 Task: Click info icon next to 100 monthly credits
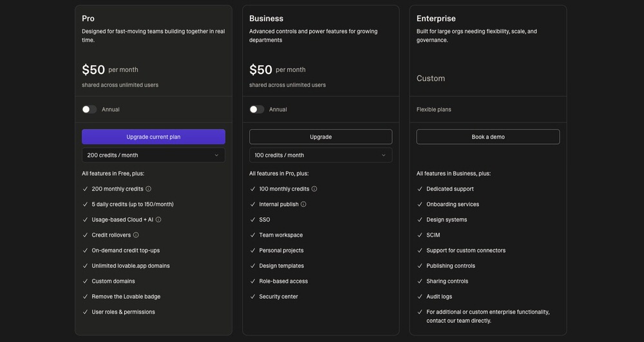click(314, 189)
